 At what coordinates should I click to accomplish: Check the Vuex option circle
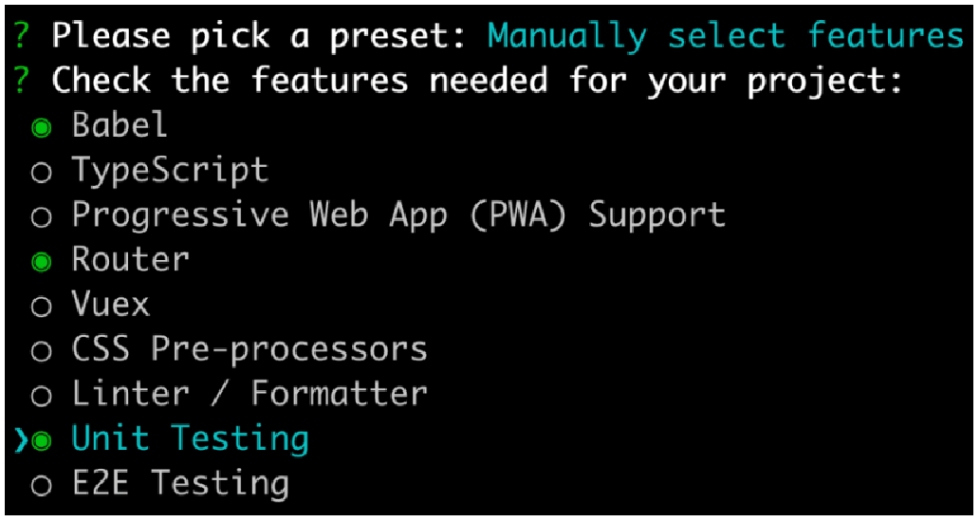point(41,307)
